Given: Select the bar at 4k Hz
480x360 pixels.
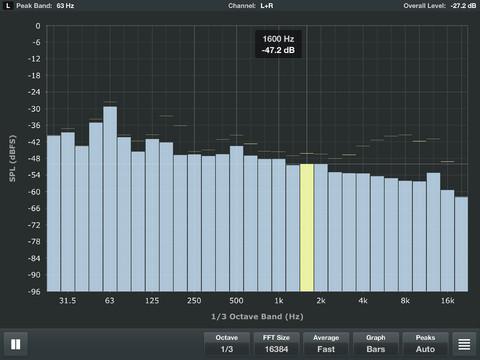Looking at the screenshot, I should tap(363, 232).
